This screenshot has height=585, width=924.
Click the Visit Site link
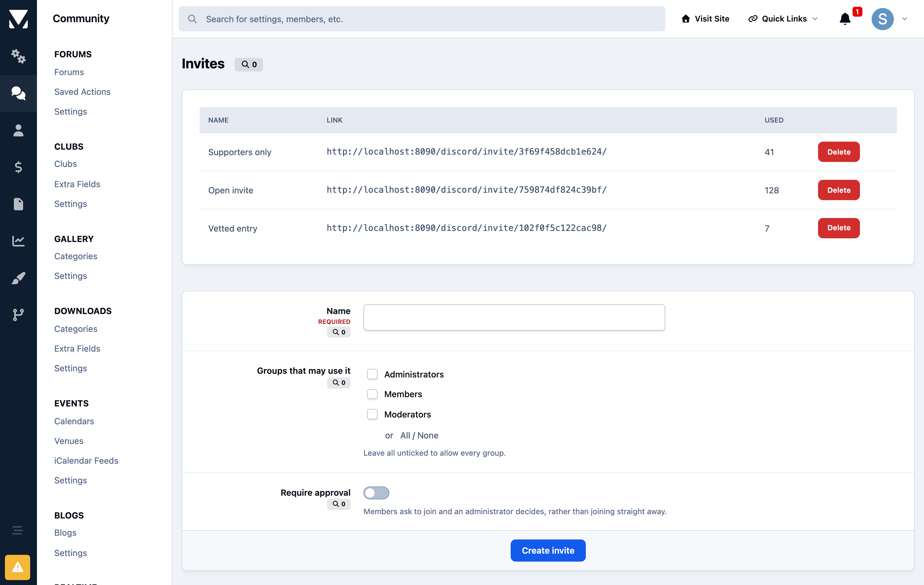(705, 19)
